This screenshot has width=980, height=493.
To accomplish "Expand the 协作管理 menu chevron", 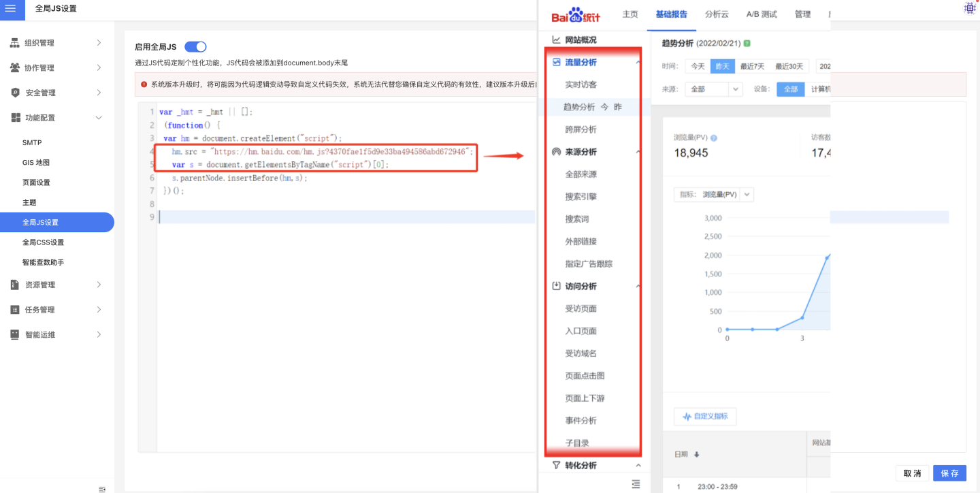I will (99, 68).
